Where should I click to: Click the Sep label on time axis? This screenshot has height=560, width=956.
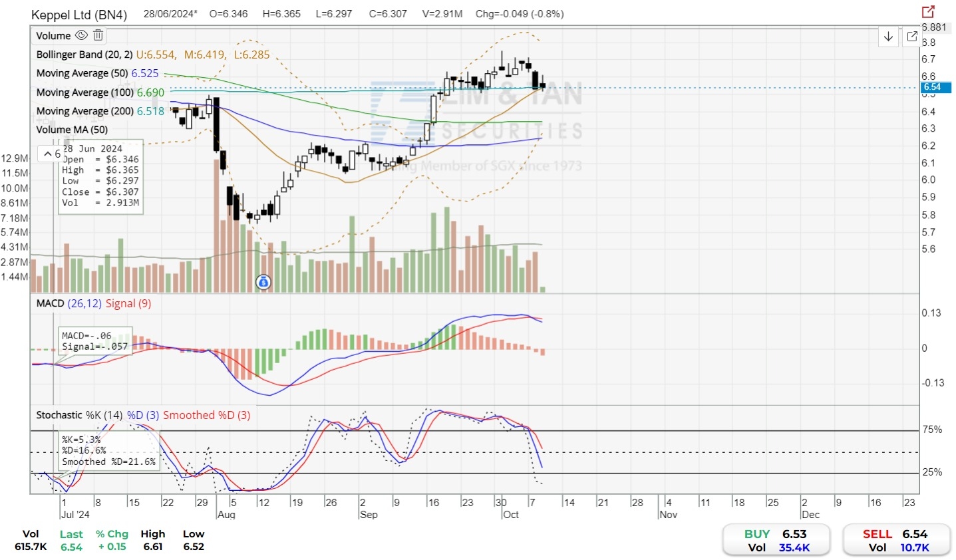369,515
